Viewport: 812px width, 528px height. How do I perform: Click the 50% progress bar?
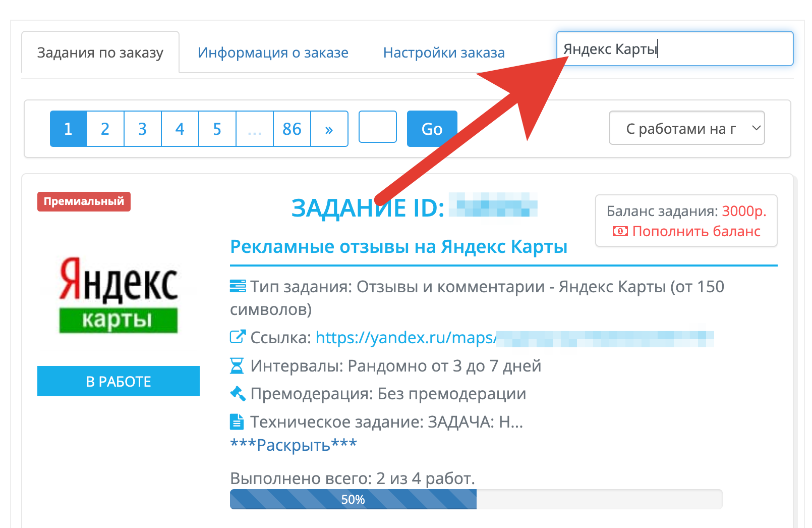click(476, 499)
